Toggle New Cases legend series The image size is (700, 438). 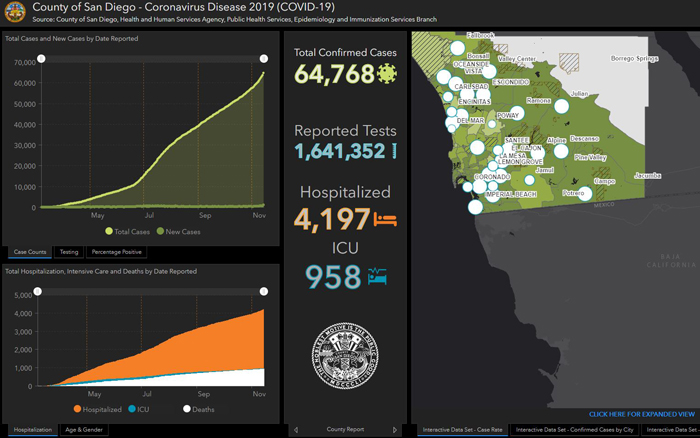[179, 231]
